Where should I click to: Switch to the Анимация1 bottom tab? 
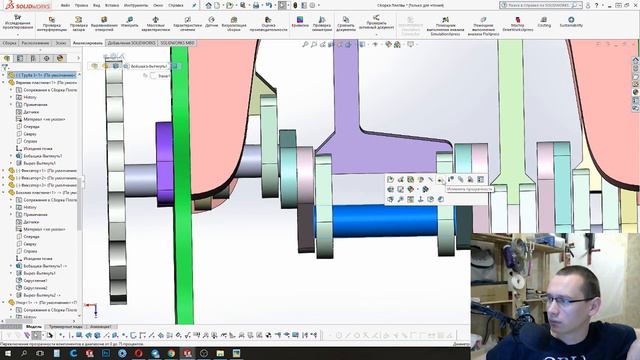point(100,327)
